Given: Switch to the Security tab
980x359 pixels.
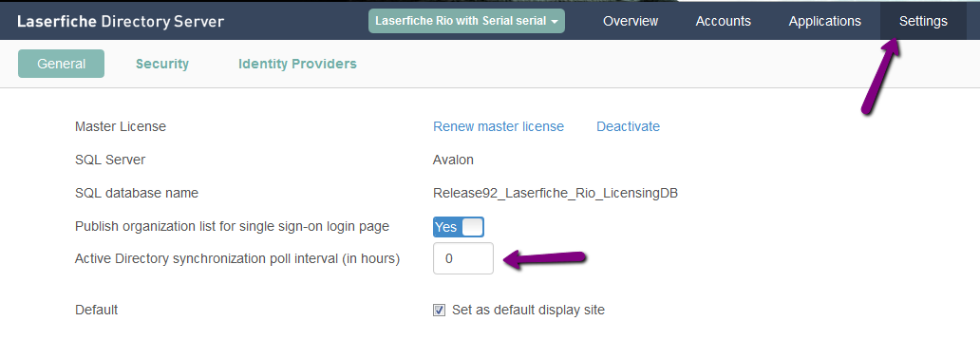Looking at the screenshot, I should [x=161, y=64].
